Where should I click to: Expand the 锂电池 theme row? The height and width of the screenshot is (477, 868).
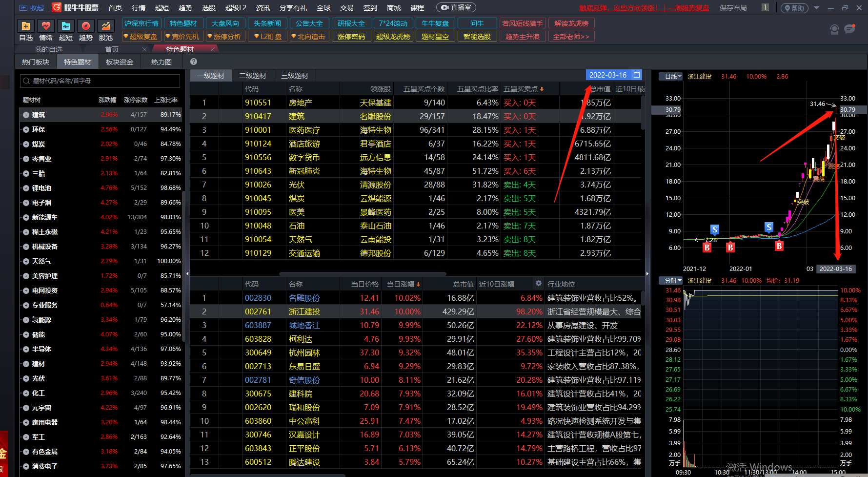point(26,188)
